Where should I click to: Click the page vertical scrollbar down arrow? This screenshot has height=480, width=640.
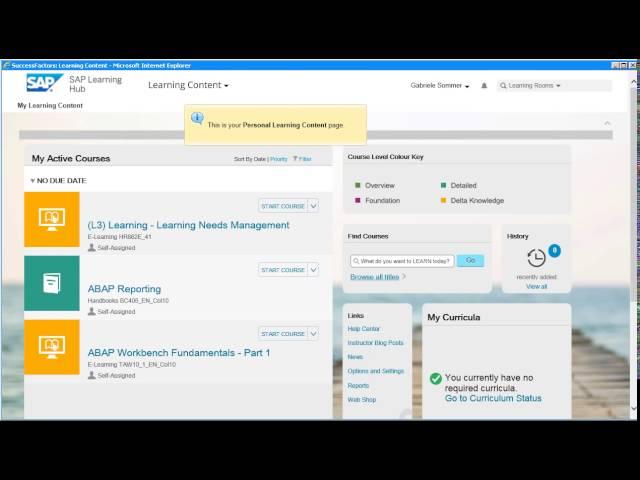(634, 408)
